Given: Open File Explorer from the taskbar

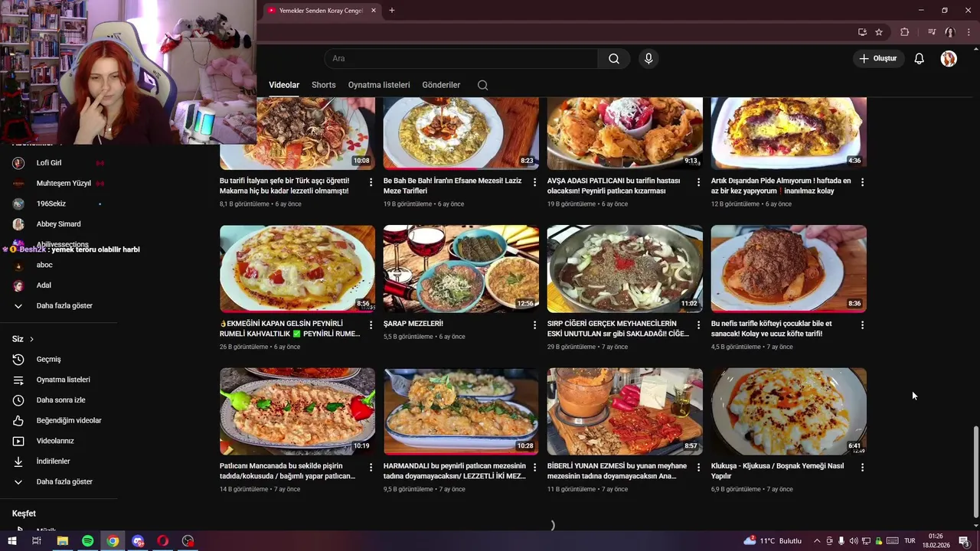Looking at the screenshot, I should coord(63,541).
